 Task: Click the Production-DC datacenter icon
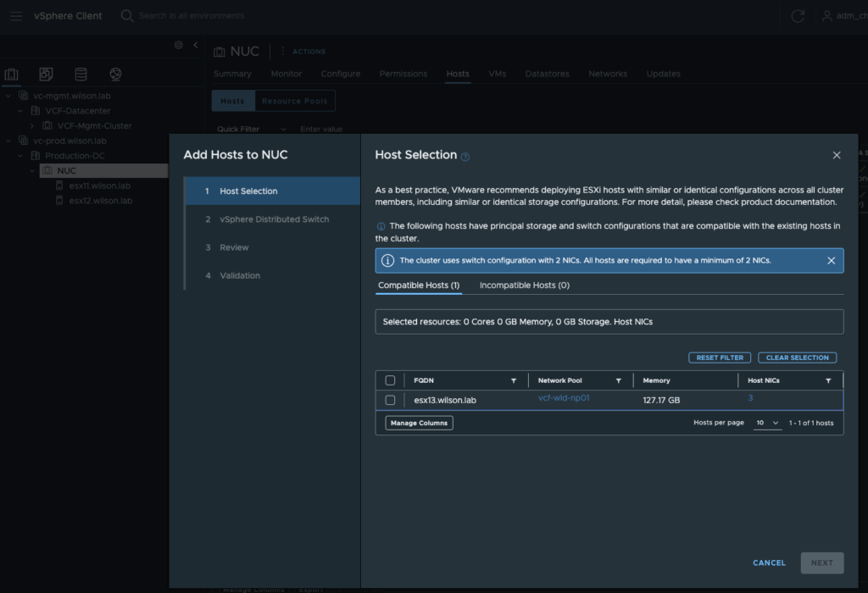pyautogui.click(x=36, y=155)
